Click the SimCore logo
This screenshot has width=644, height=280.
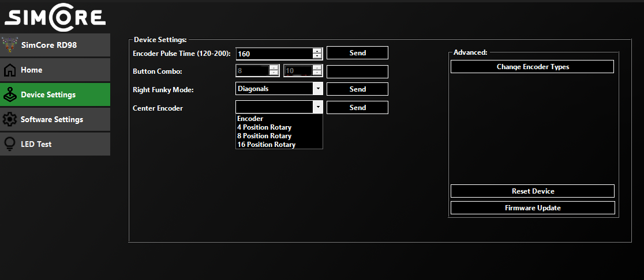[55, 17]
